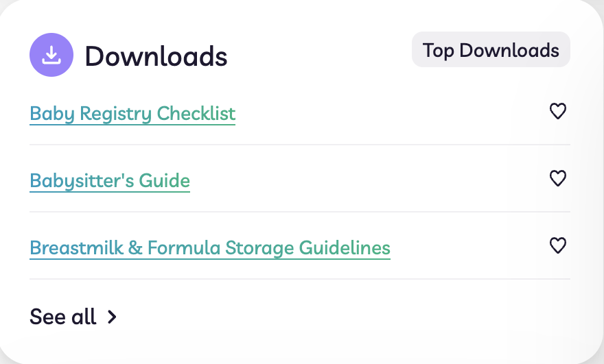This screenshot has width=604, height=364.
Task: Toggle the second download's heart favorite
Action: [557, 178]
